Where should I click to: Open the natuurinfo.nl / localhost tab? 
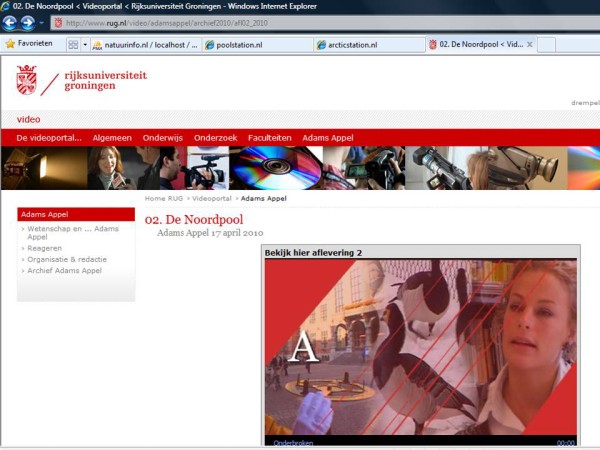click(x=144, y=45)
